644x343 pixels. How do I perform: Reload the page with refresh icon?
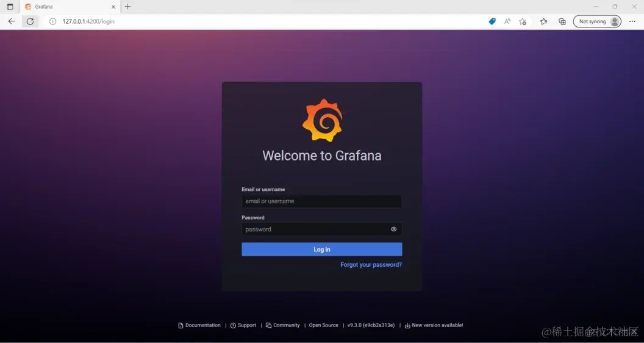[x=30, y=21]
